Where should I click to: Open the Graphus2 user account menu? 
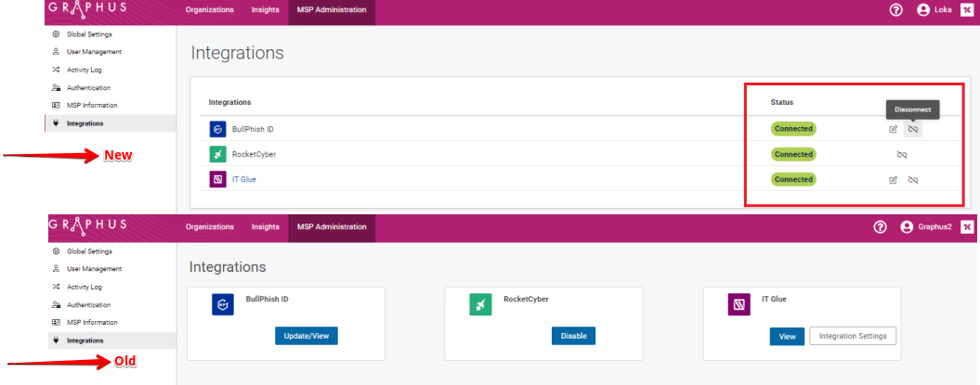[925, 227]
